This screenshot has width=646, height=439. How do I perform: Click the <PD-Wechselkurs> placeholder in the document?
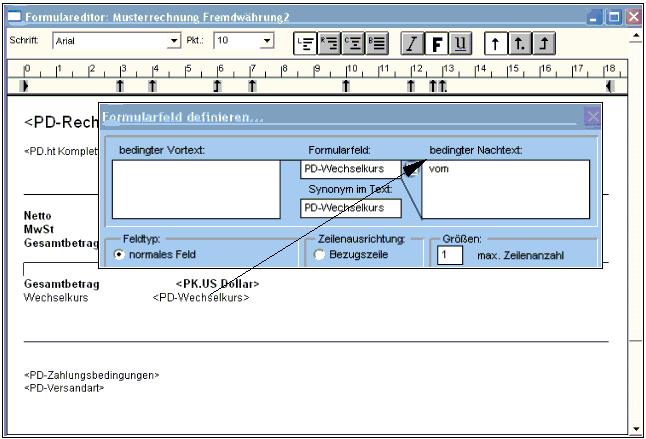tap(201, 297)
